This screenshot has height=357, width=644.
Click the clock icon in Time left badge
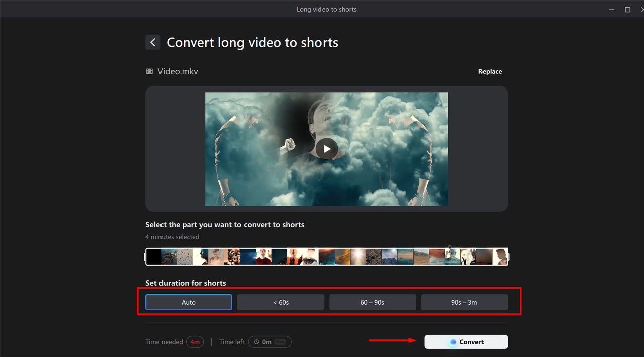[x=257, y=342]
